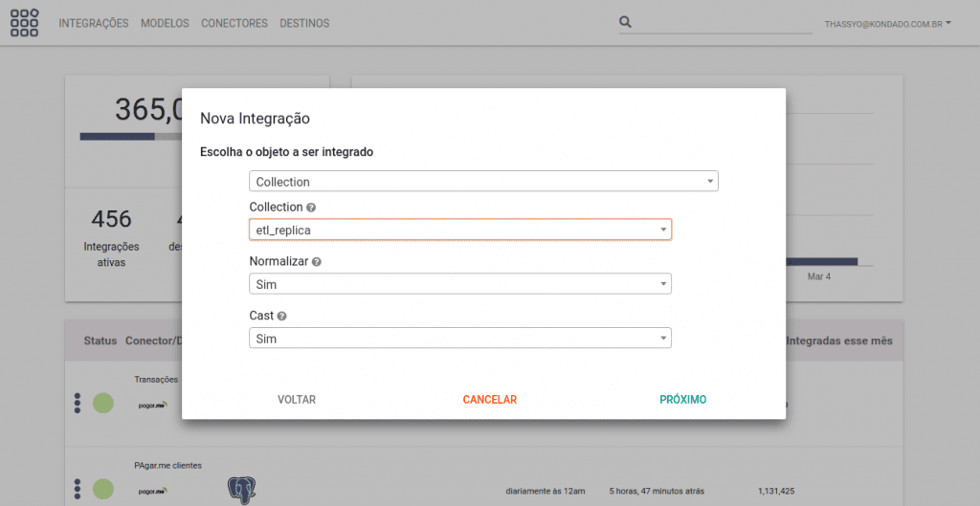Click green status circle of Transações row
This screenshot has height=506, width=980.
point(103,404)
